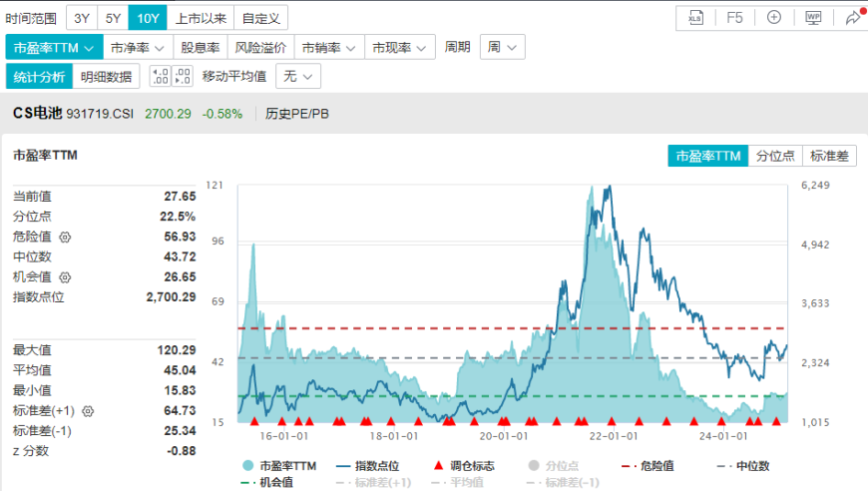Screen dimensions: 868x491
Task: Select chart mode 市盈率TTM button
Action: [708, 156]
